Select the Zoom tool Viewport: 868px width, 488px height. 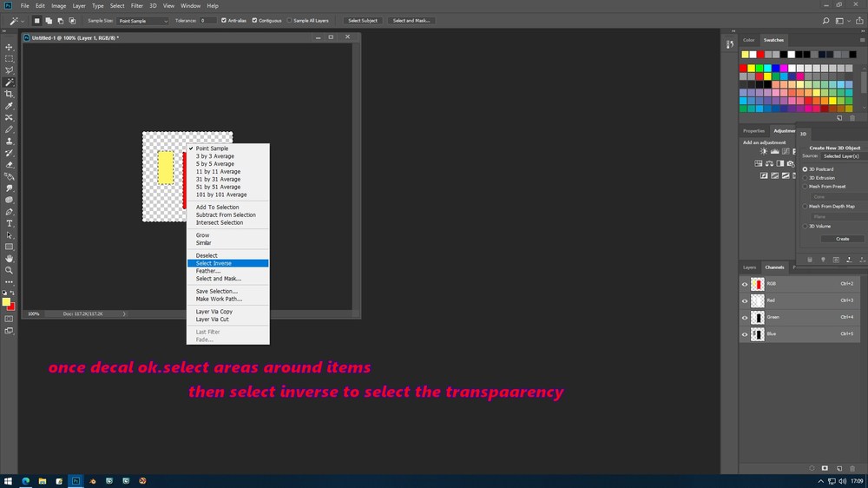(9, 270)
